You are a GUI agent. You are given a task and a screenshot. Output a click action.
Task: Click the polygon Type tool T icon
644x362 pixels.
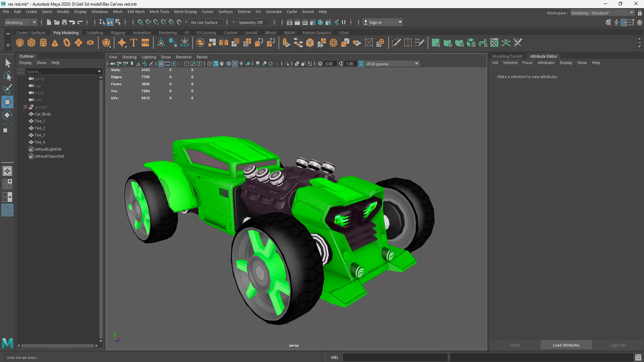point(133,43)
